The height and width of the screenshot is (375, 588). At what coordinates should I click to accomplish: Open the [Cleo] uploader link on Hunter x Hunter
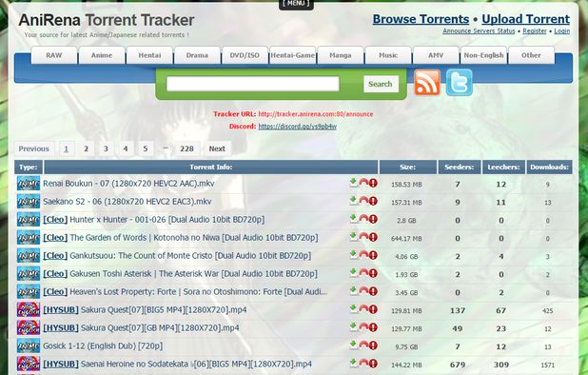tap(55, 219)
